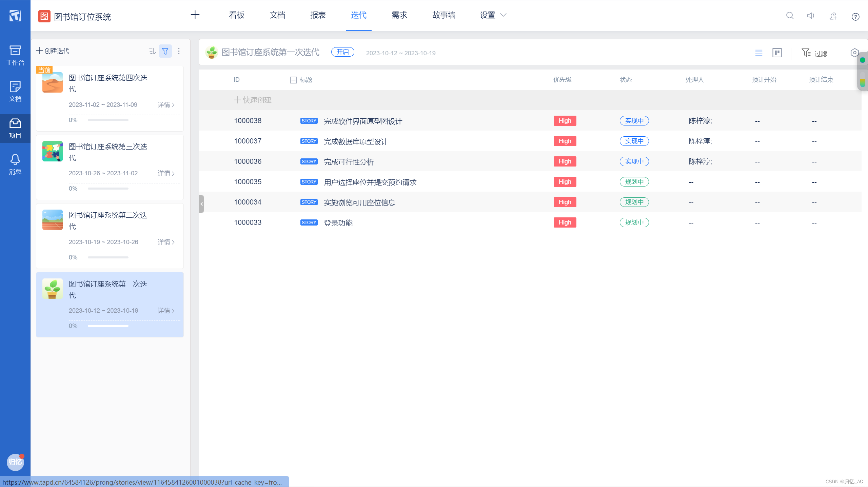Screen dimensions: 868x487
Task: Open status dropdown 实现中 for story 1000038
Action: 634,121
